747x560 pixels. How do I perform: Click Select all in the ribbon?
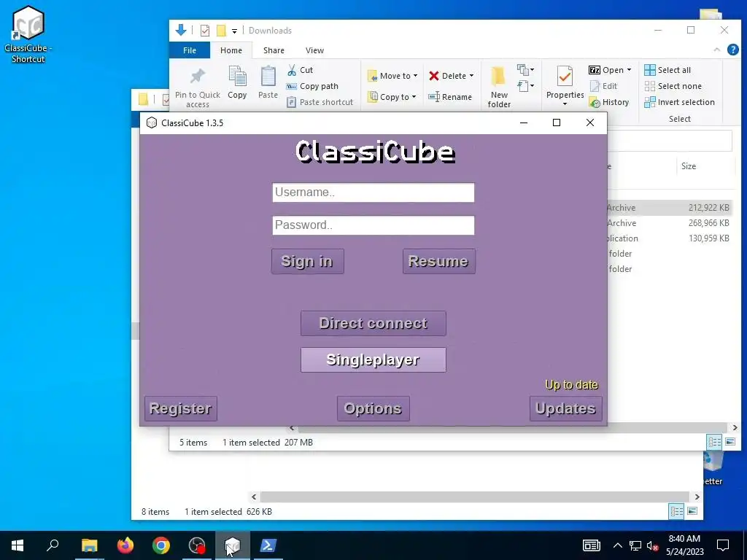[667, 70]
